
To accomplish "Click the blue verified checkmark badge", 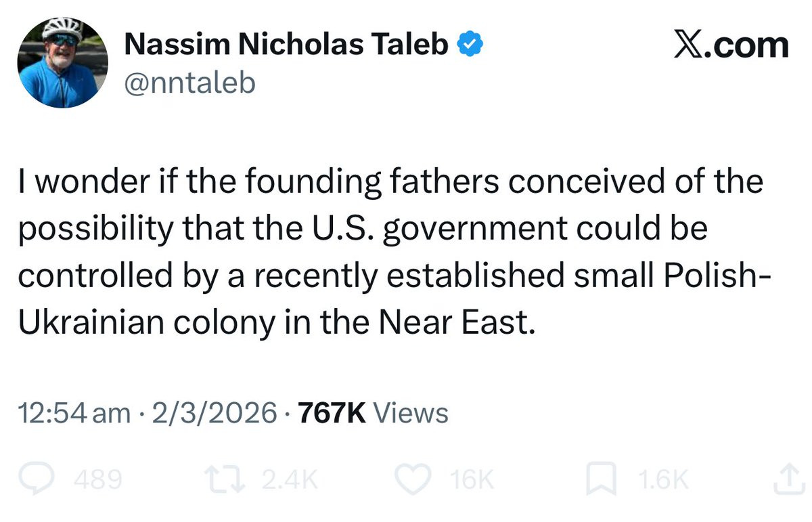I will pos(470,45).
